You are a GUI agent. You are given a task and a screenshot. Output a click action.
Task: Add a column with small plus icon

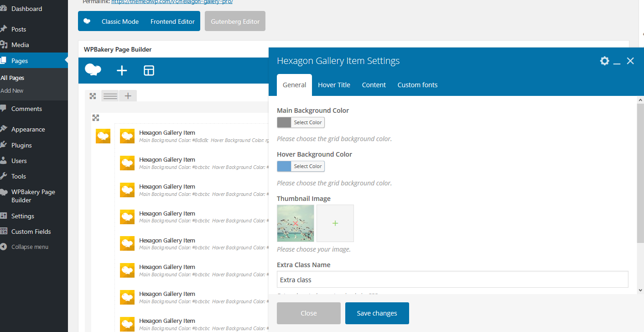pyautogui.click(x=128, y=96)
